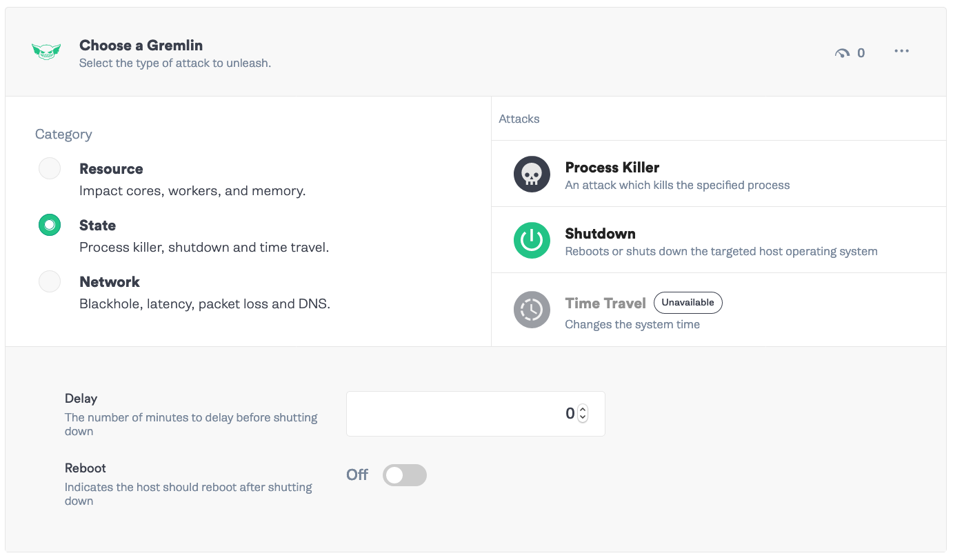Click the green Gremlin logo icon
The width and height of the screenshot is (953, 560).
point(46,52)
